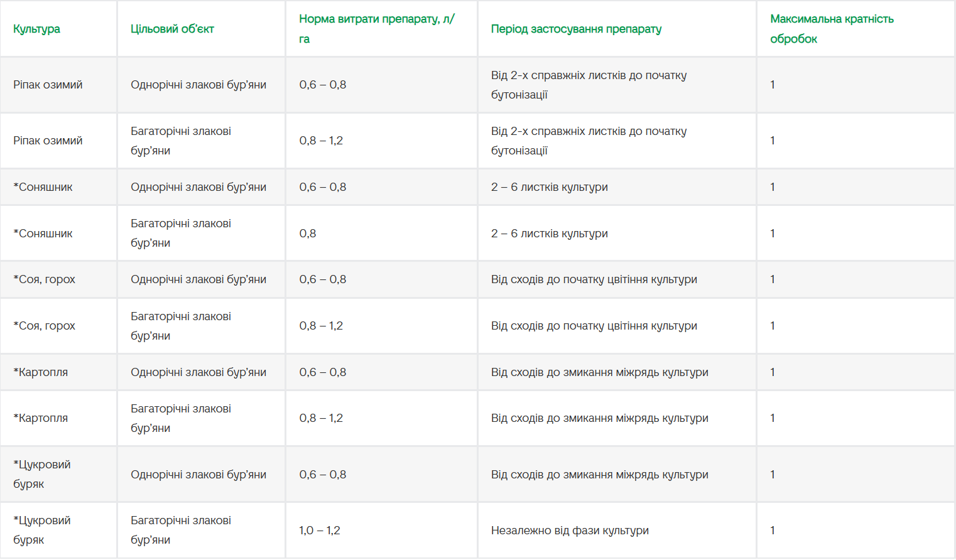Select the 'Норма витрати препарату, л/га' header
This screenshot has width=956, height=560.
click(x=377, y=29)
